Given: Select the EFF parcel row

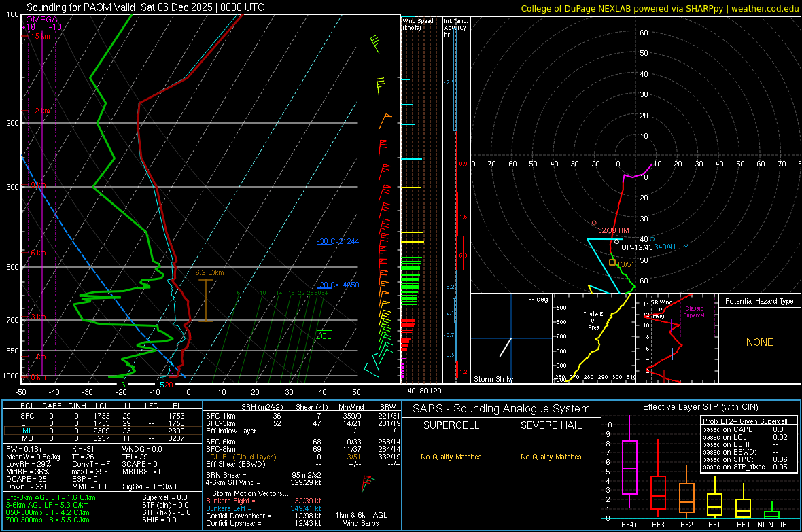Looking at the screenshot, I should tap(103, 423).
